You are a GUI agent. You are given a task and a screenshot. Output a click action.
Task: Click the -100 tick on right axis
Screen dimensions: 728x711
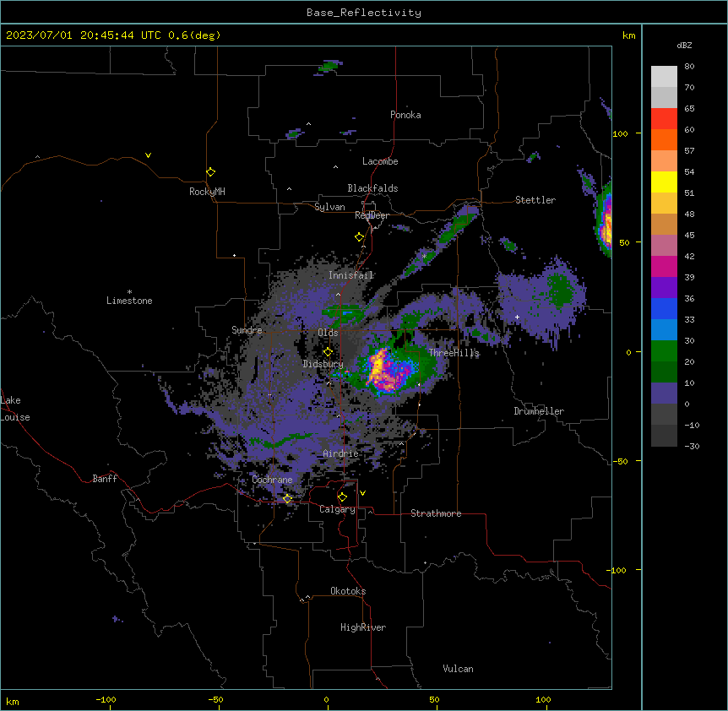[617, 570]
